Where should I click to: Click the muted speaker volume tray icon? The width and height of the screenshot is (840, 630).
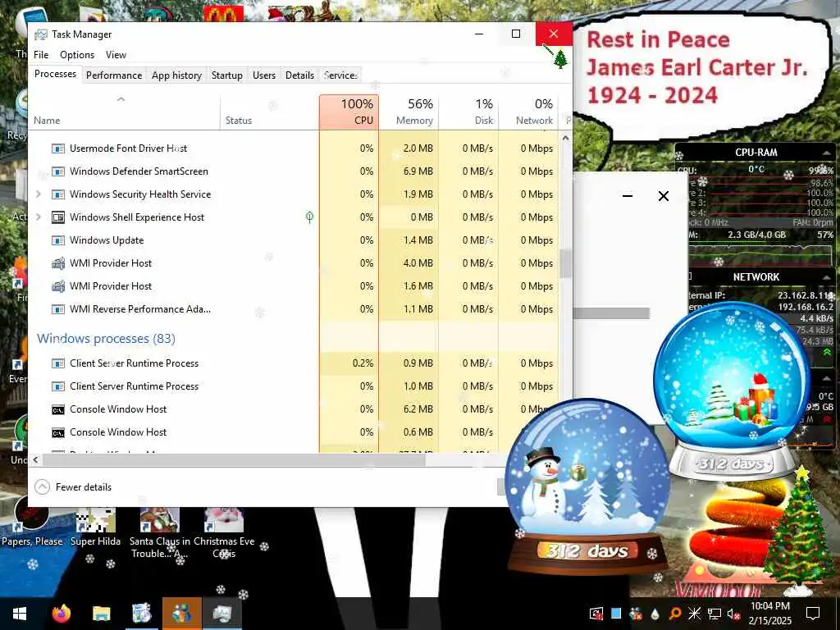point(733,614)
